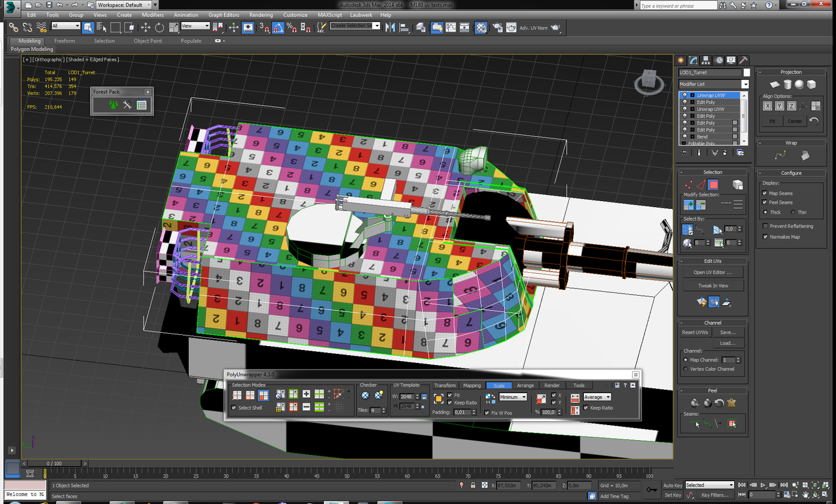Screen dimensions: 836x504
Task: Click the Select and Rotate tool
Action: (159, 27)
